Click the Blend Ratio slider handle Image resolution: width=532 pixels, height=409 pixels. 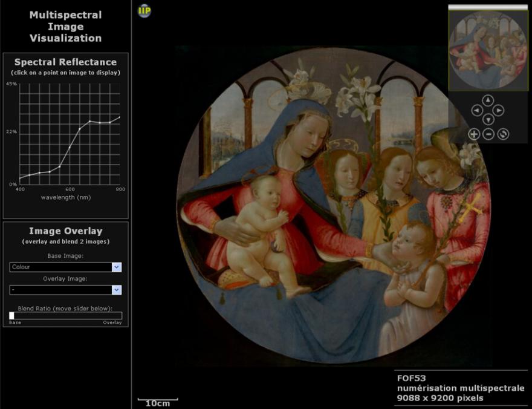11,315
